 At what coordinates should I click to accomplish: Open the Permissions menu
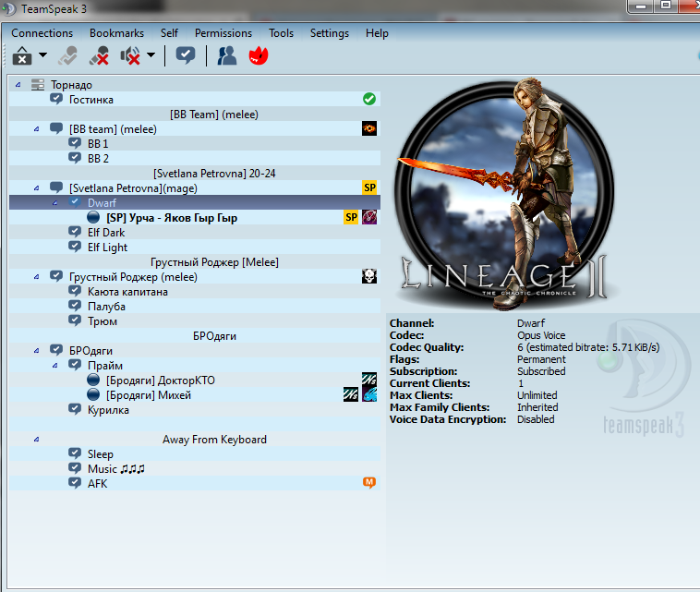pyautogui.click(x=223, y=33)
